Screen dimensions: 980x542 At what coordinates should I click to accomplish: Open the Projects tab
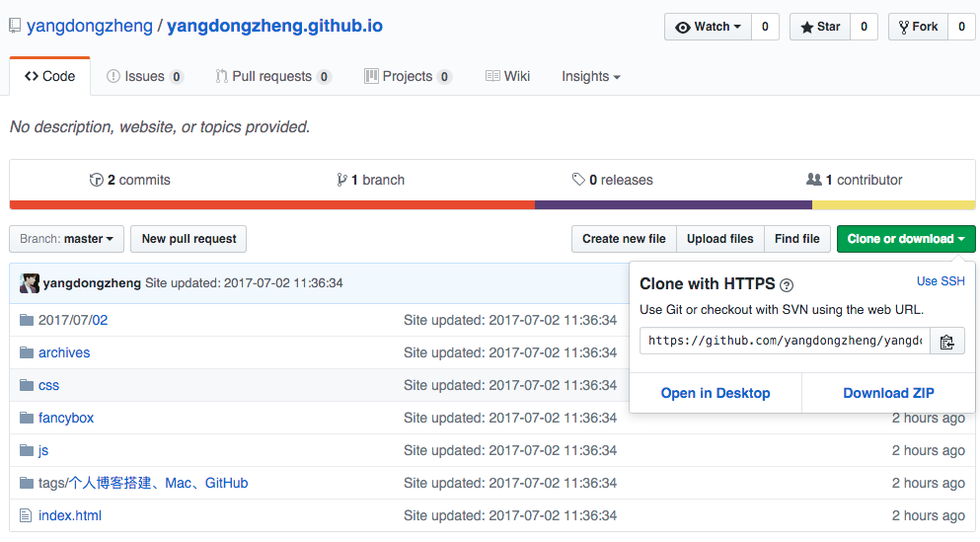point(409,76)
